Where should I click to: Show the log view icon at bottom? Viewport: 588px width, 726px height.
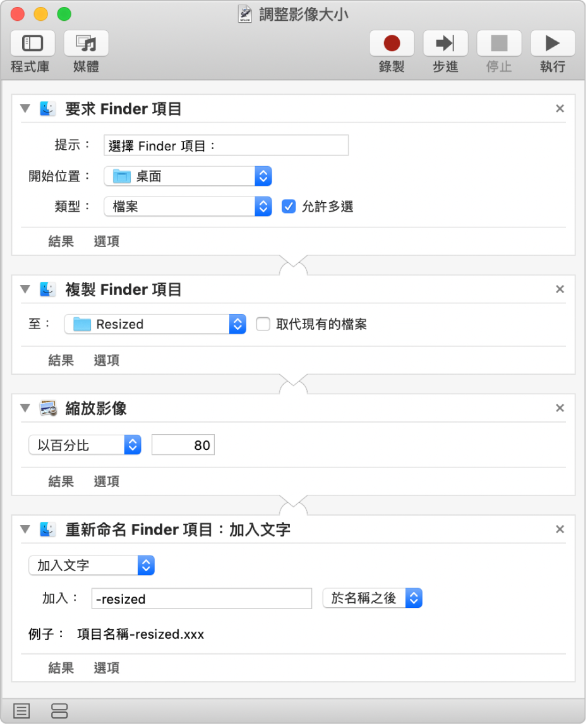(x=21, y=711)
